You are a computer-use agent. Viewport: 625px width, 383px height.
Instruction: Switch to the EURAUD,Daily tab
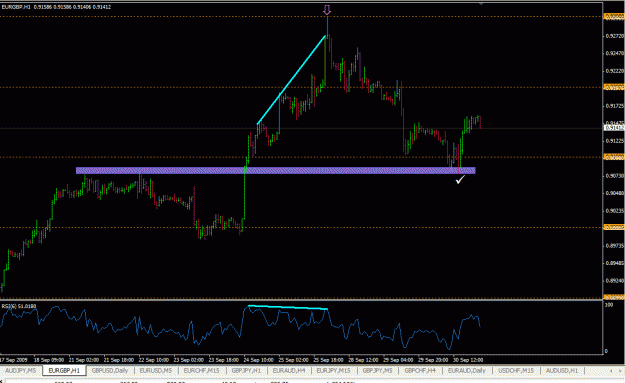[466, 371]
